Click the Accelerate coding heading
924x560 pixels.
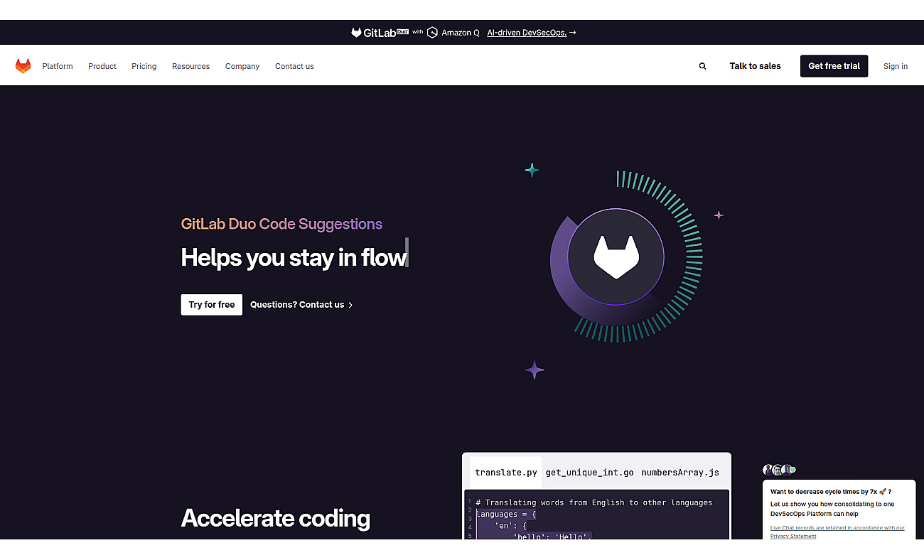tap(276, 518)
